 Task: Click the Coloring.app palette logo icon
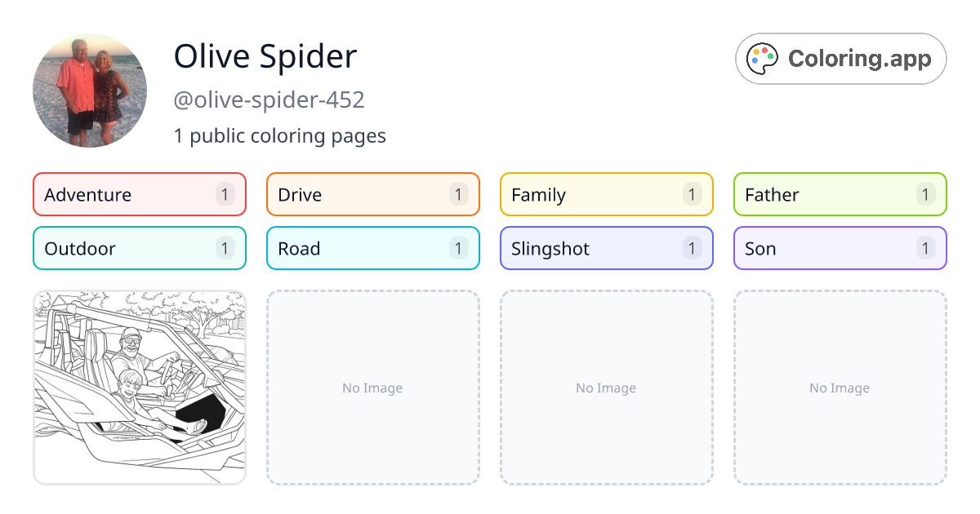(x=762, y=58)
